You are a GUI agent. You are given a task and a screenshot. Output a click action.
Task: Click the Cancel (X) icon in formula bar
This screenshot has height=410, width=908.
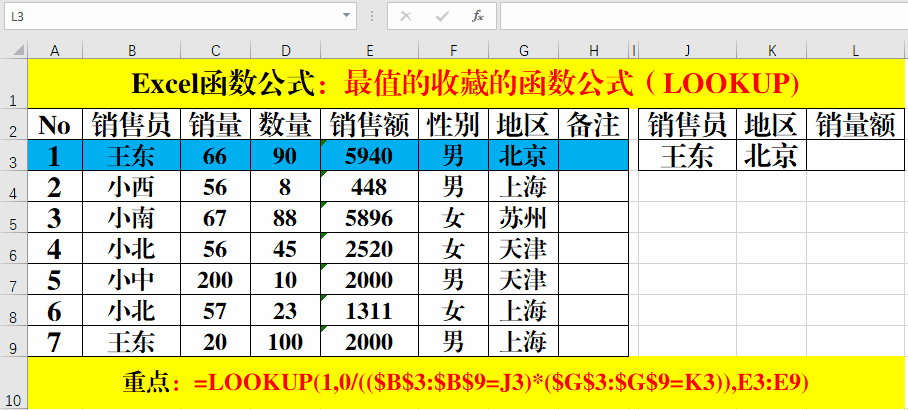click(x=406, y=16)
